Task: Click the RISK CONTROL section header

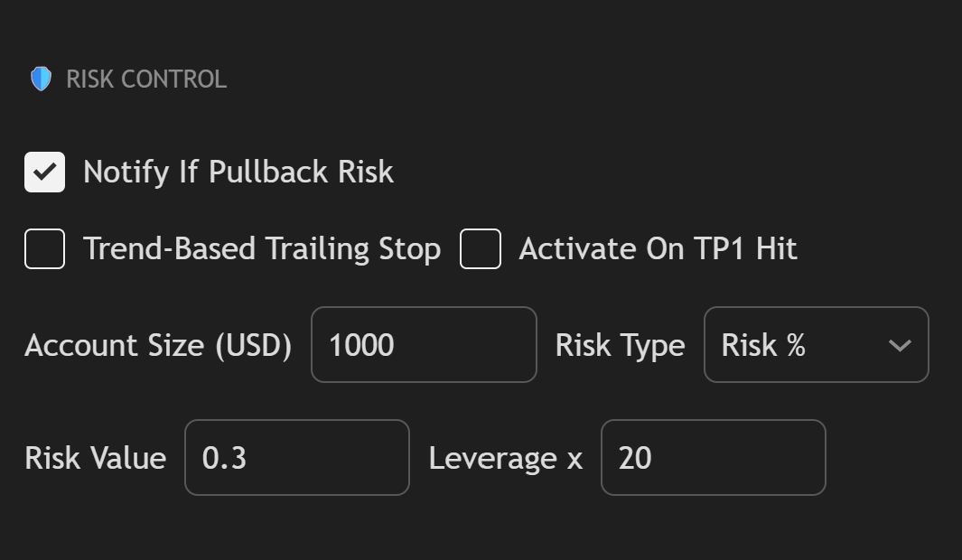Action: coord(145,79)
